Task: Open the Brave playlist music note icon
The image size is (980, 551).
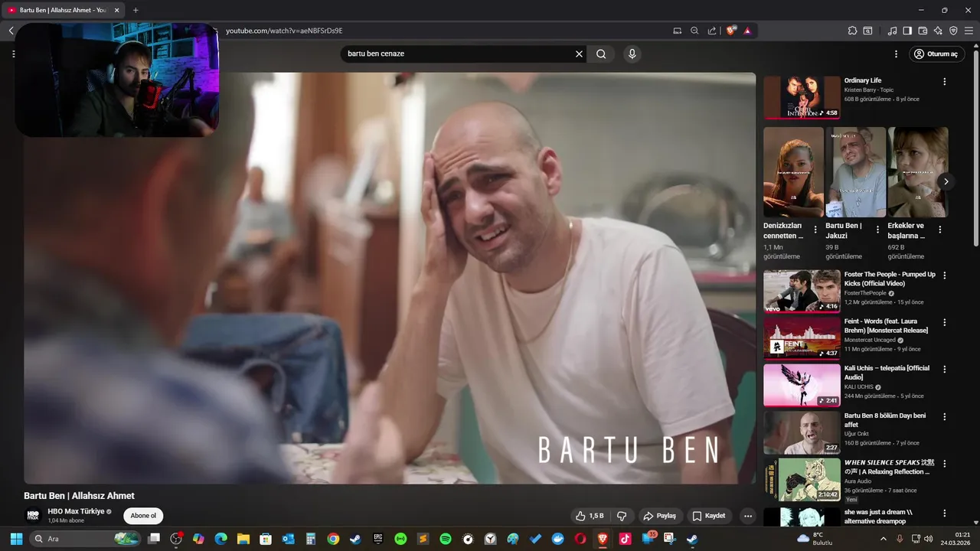Action: (892, 31)
